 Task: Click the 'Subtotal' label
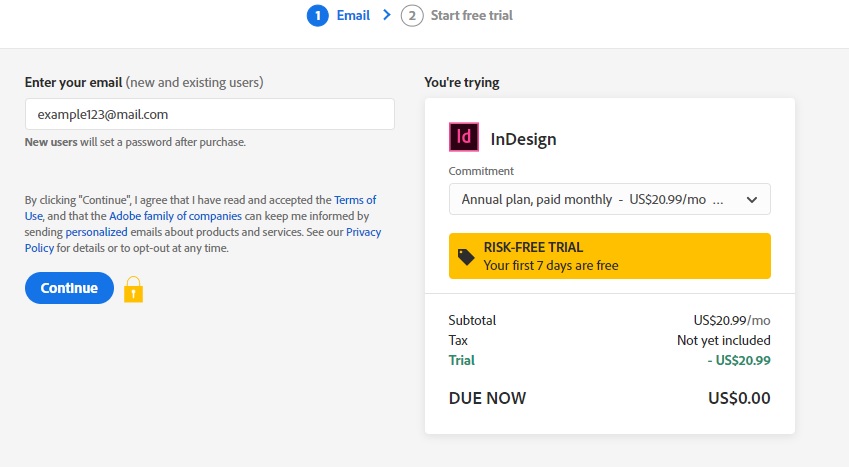[472, 320]
